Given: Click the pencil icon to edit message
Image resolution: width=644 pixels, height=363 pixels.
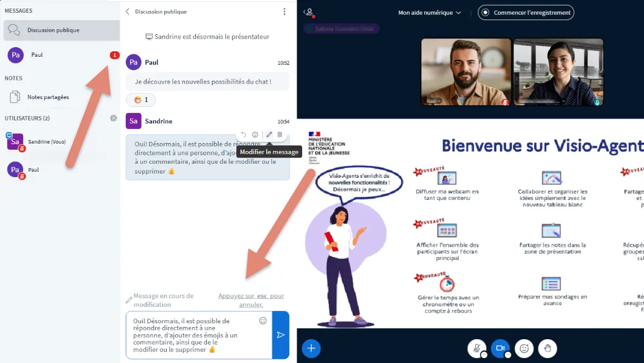Looking at the screenshot, I should click(x=269, y=134).
